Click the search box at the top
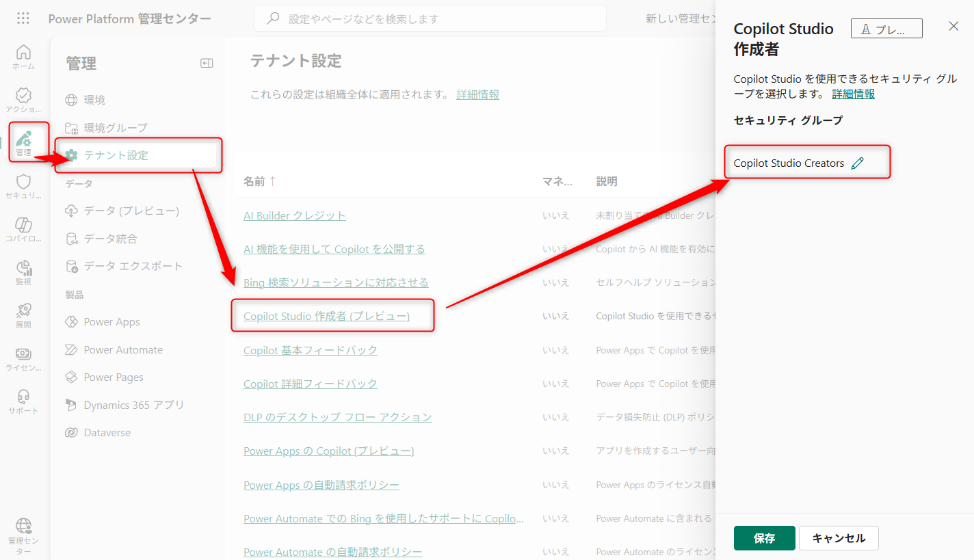The image size is (974, 560). [x=430, y=19]
